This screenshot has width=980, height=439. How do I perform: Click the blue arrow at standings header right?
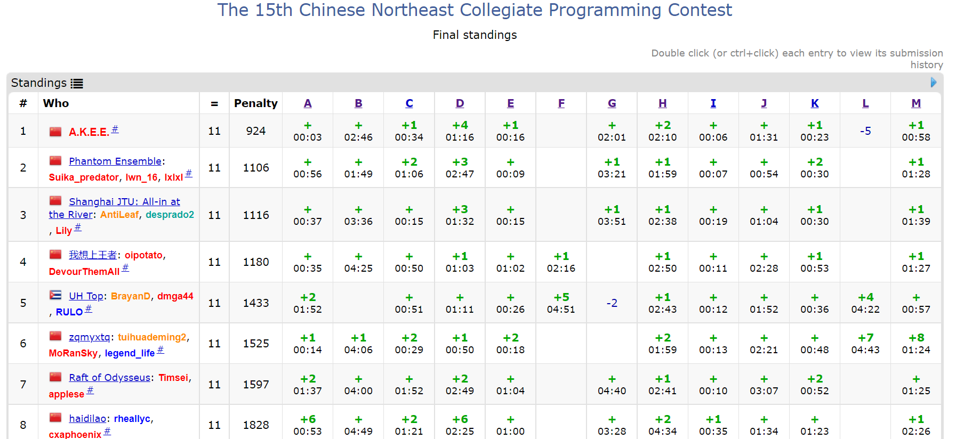[x=933, y=83]
